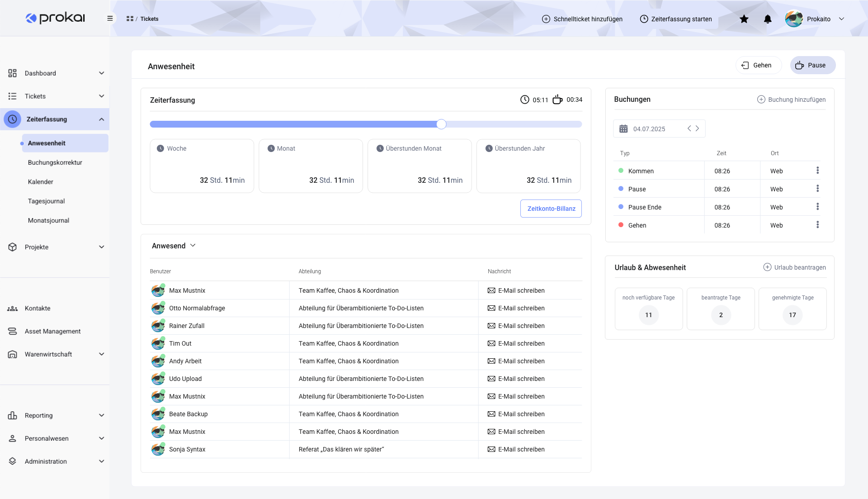868x499 pixels.
Task: Select Monatsjournal menu item
Action: click(48, 220)
